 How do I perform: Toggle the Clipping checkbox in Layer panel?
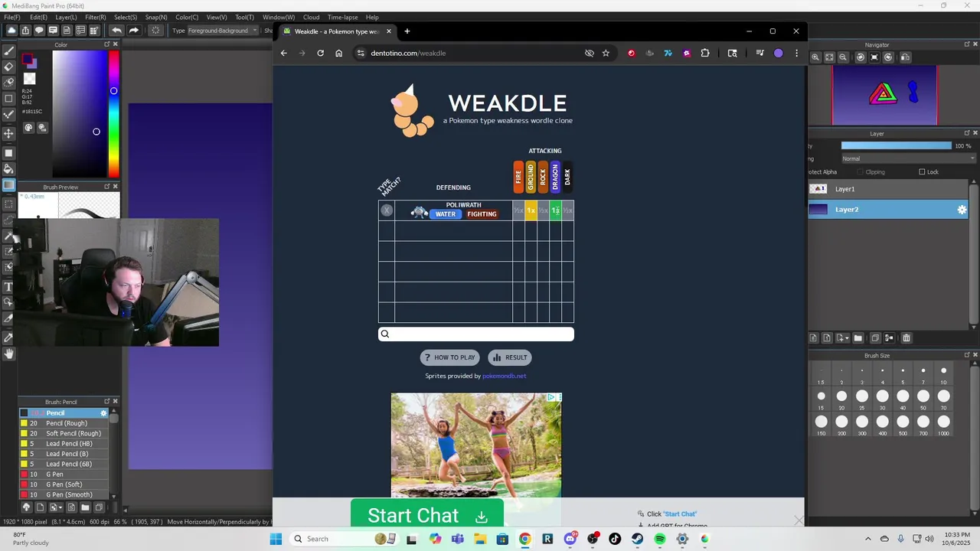tap(861, 172)
